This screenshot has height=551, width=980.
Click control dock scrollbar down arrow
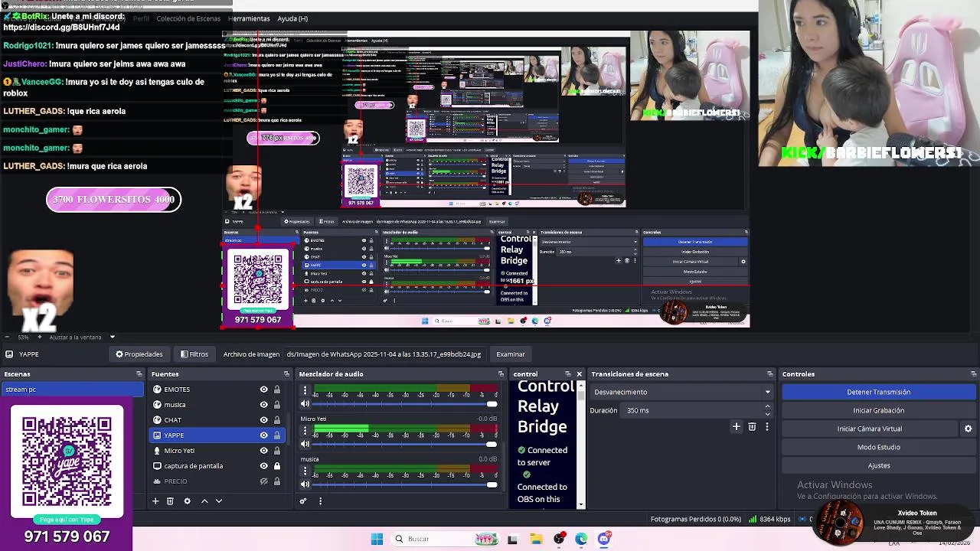(x=580, y=504)
